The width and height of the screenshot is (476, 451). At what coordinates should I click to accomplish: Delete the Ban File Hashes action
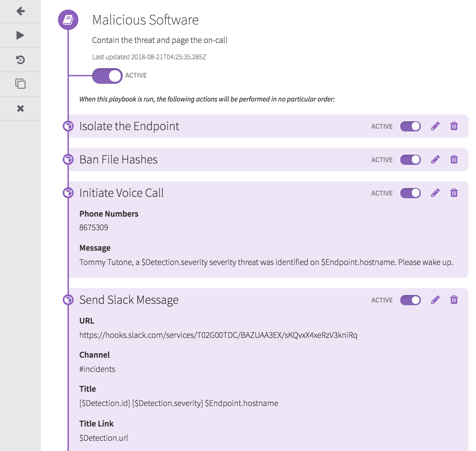[454, 159]
